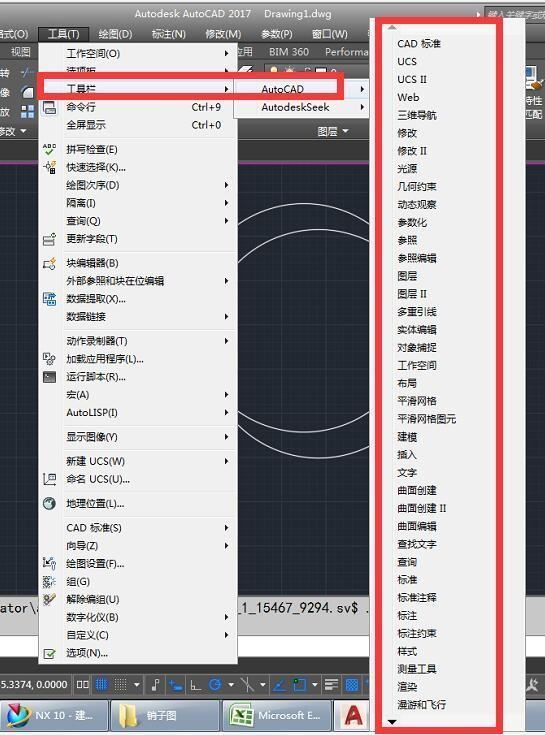
Task: Click AutoCAD taskbar button
Action: [x=352, y=716]
